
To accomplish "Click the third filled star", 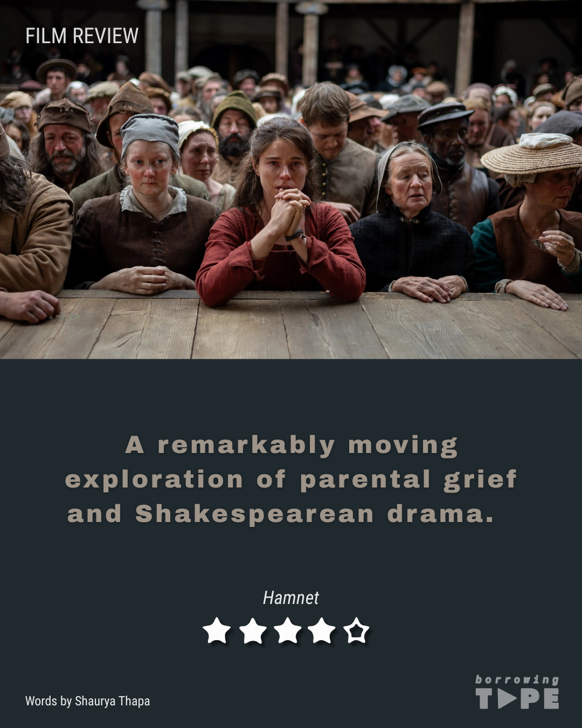I will [x=287, y=630].
